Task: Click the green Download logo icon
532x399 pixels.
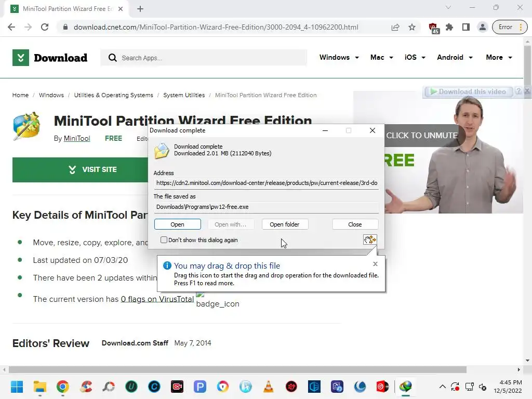Action: [x=21, y=58]
